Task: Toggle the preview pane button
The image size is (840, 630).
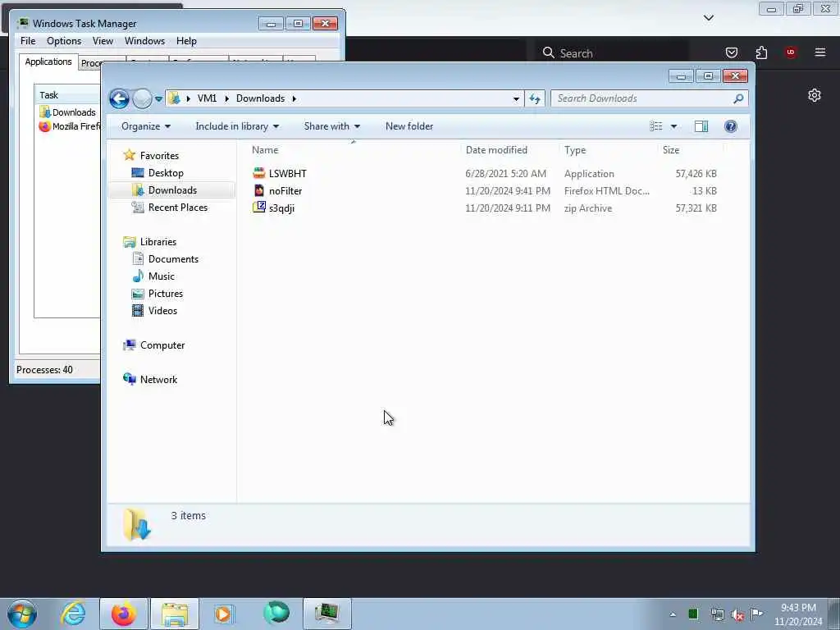Action: tap(701, 126)
